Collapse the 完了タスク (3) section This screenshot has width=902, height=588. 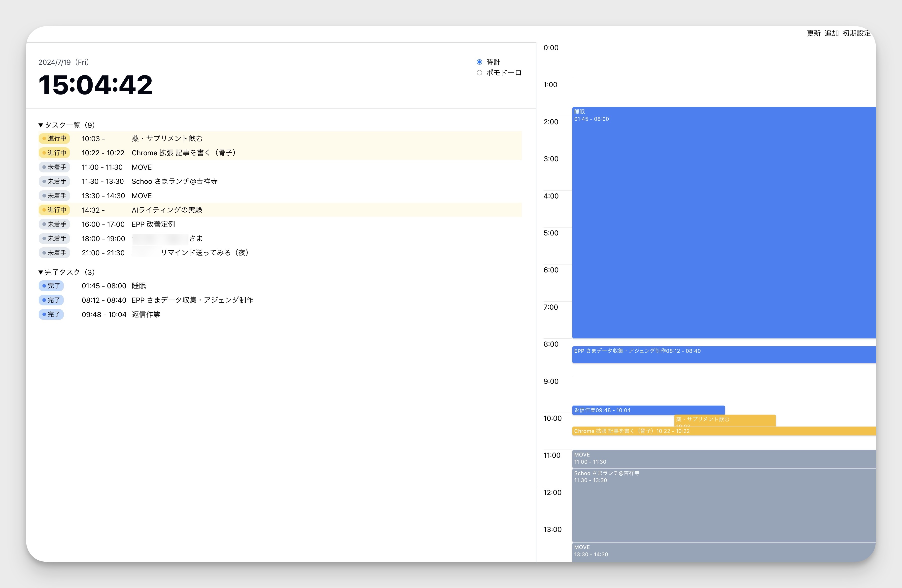click(67, 272)
